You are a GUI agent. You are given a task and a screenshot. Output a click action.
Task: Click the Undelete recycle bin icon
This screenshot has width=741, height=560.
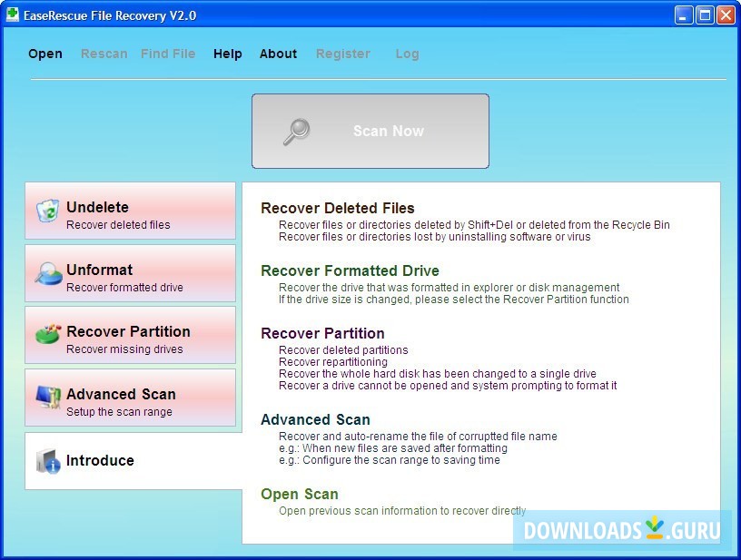[x=48, y=211]
